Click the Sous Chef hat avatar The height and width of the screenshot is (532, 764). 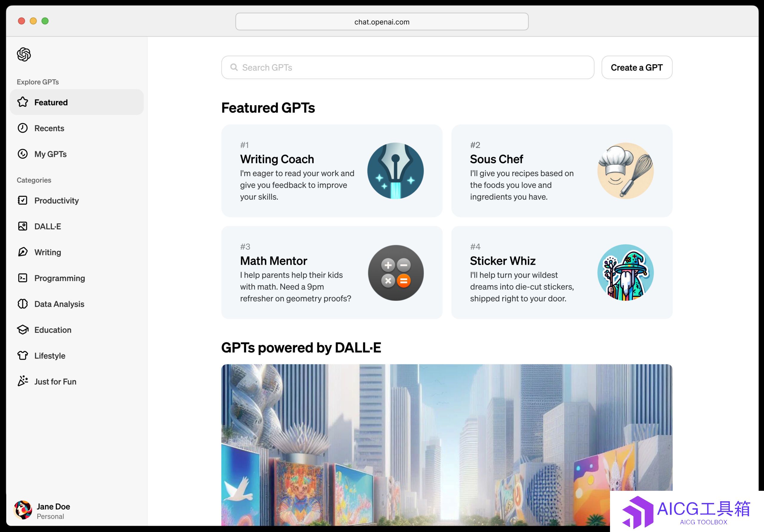point(625,171)
